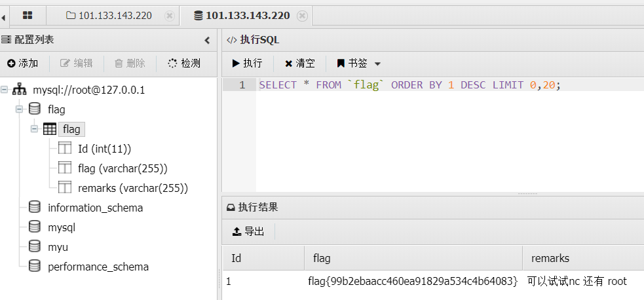
Task: Click the 配置列表 panel title
Action: 35,40
